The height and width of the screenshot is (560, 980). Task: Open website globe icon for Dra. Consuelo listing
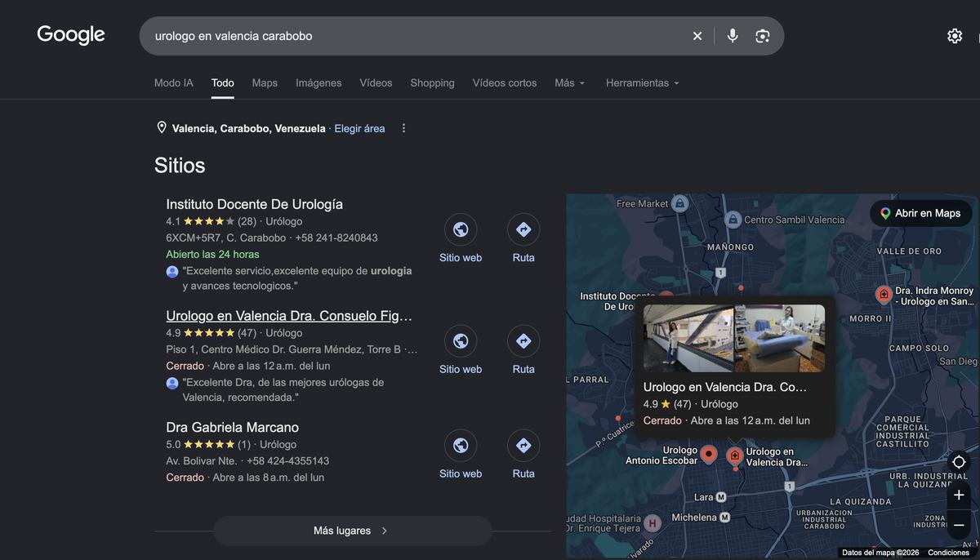pyautogui.click(x=461, y=341)
